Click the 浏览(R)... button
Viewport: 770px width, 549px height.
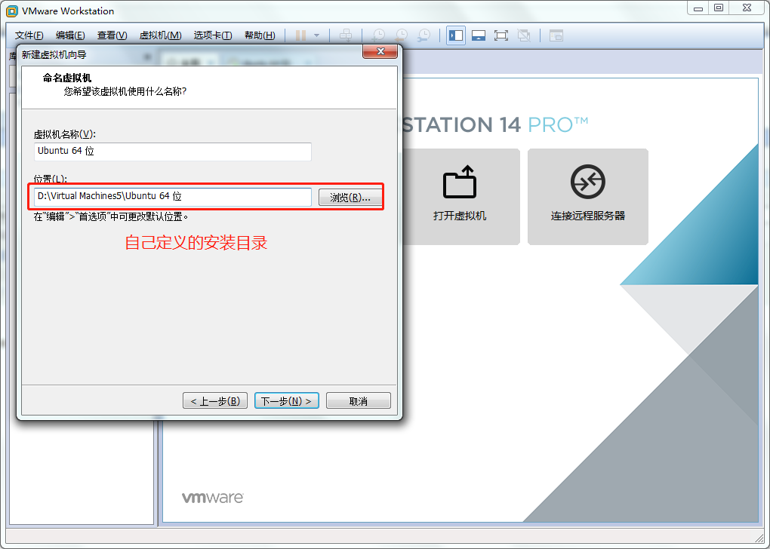pyautogui.click(x=350, y=197)
